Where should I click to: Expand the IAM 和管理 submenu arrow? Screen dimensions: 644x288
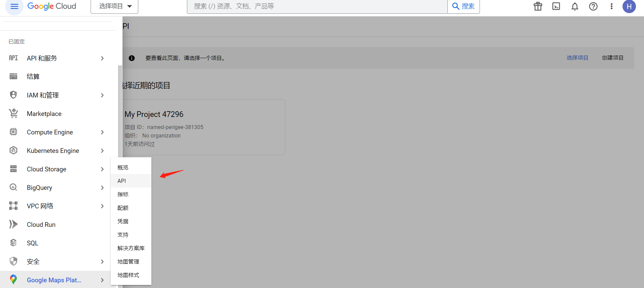point(102,95)
